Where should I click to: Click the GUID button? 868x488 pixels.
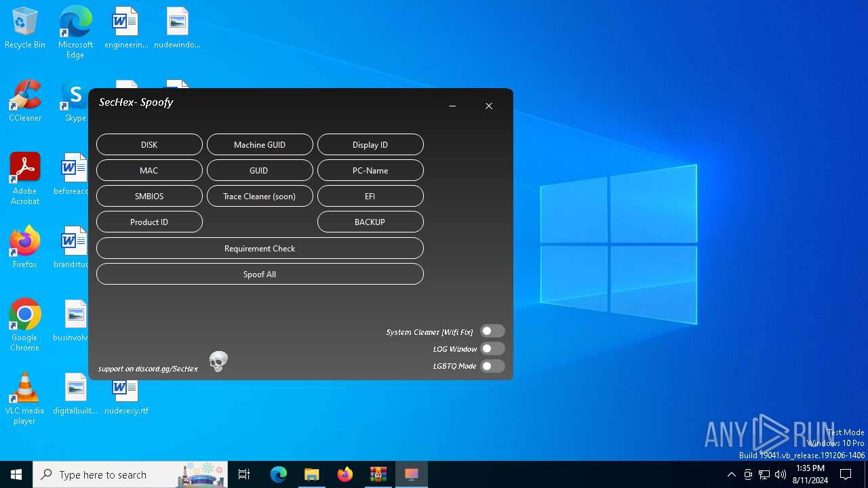260,170
